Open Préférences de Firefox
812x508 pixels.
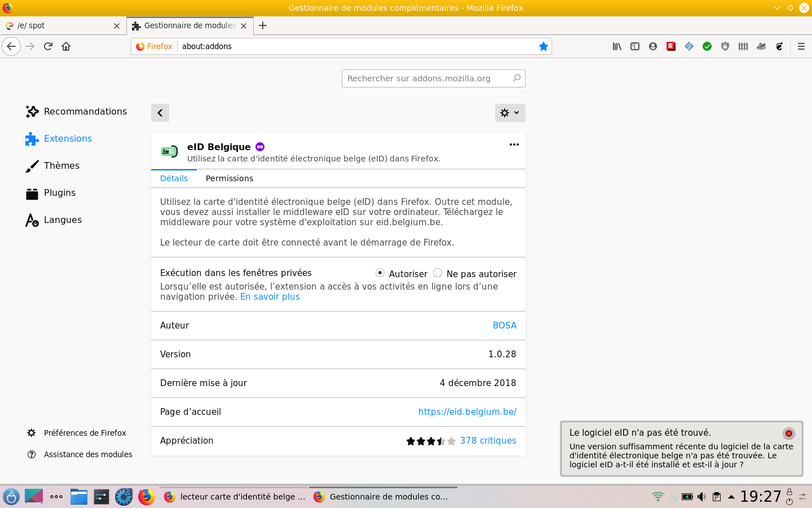(77, 433)
